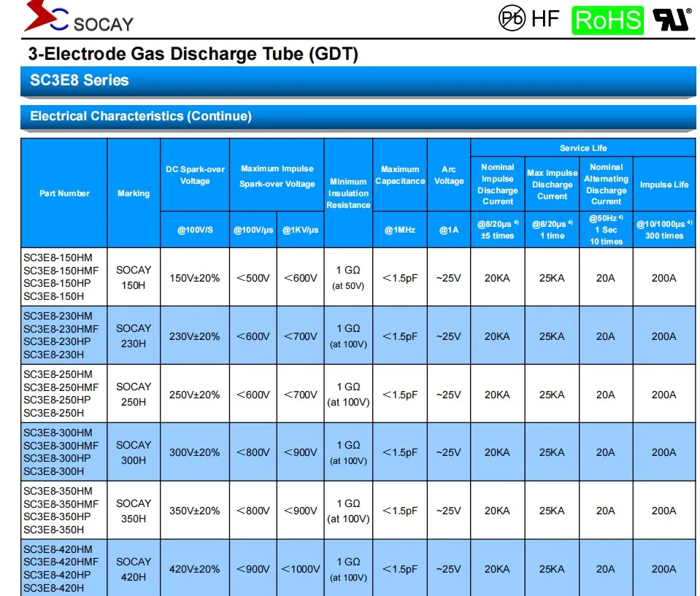This screenshot has width=700, height=596.
Task: Click the green RoHS badge
Action: point(607,20)
